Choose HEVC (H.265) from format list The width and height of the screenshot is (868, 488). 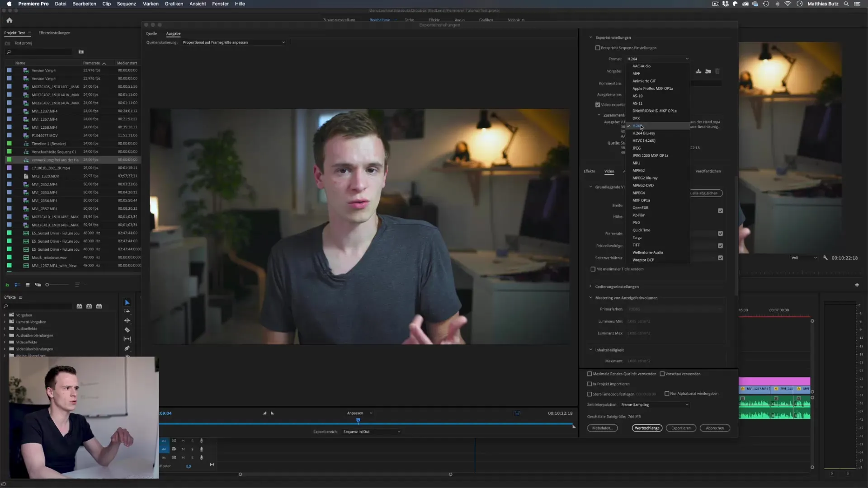click(658, 141)
